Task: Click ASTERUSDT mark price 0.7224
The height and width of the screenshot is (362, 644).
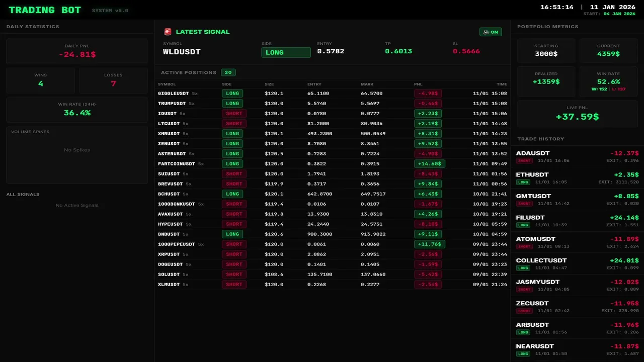Action: coord(370,154)
